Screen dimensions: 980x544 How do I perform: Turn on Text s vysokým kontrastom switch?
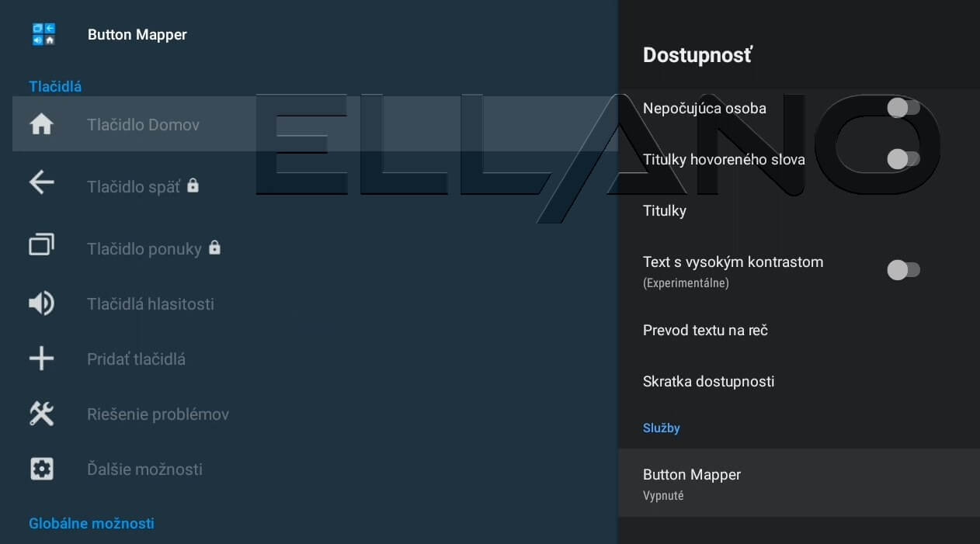pyautogui.click(x=903, y=270)
